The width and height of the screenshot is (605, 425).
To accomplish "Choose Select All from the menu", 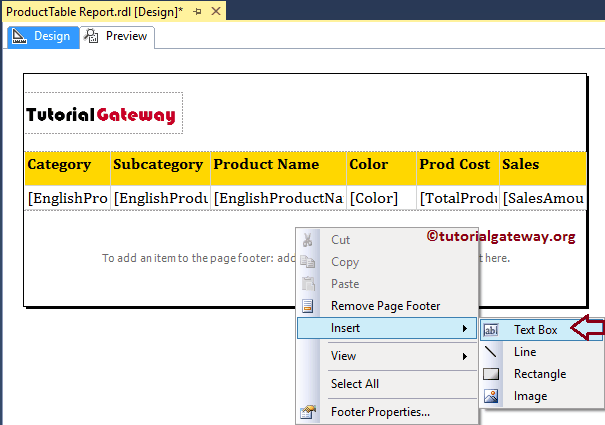I will [x=387, y=384].
